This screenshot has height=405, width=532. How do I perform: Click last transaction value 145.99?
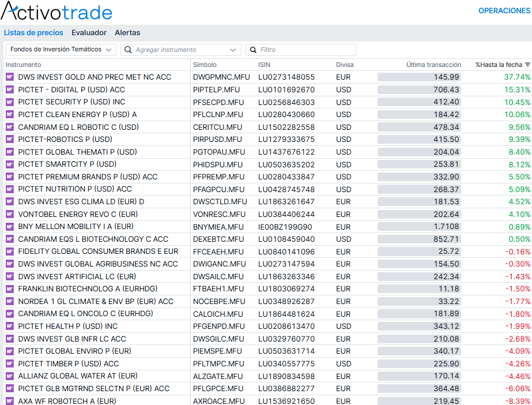click(446, 77)
